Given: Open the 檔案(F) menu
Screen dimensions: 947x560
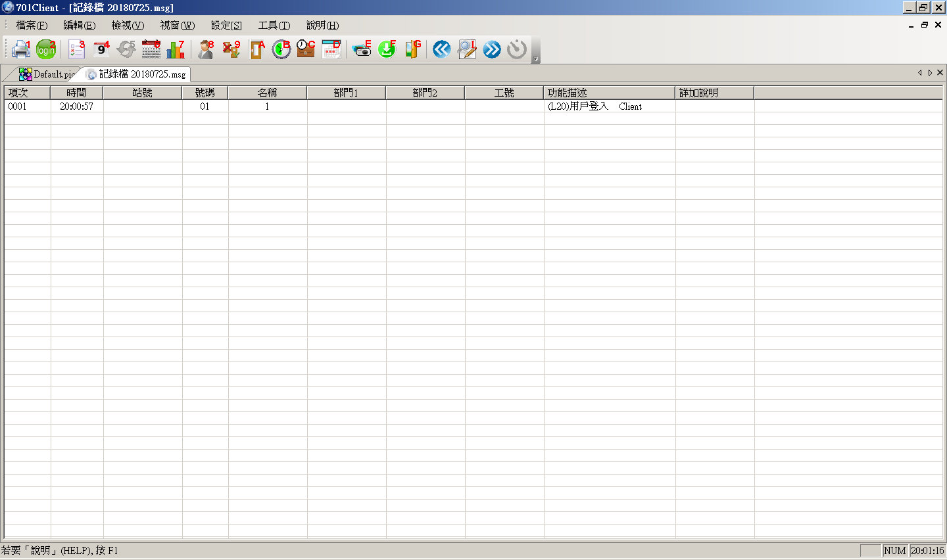Looking at the screenshot, I should [32, 25].
